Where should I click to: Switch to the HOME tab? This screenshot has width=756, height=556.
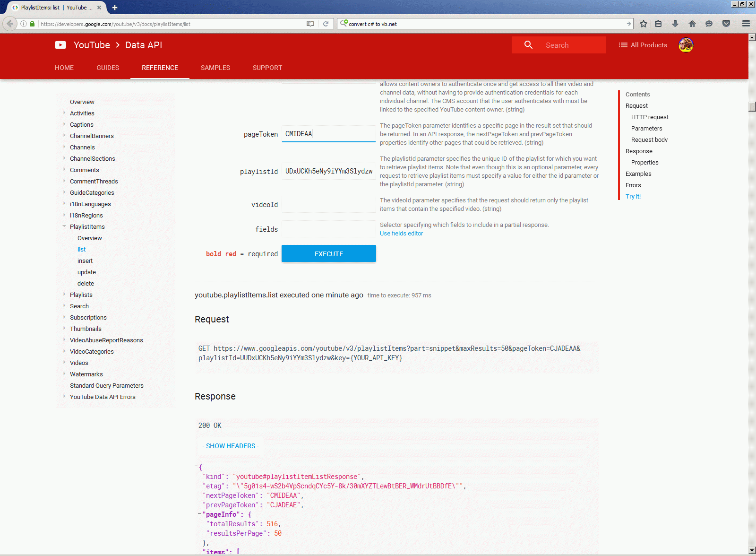[x=64, y=68]
